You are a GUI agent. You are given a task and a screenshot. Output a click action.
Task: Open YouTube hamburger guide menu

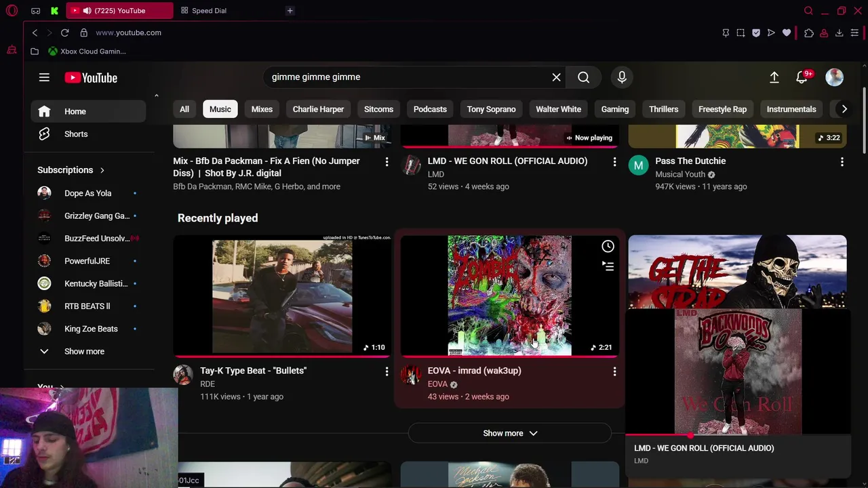[44, 77]
